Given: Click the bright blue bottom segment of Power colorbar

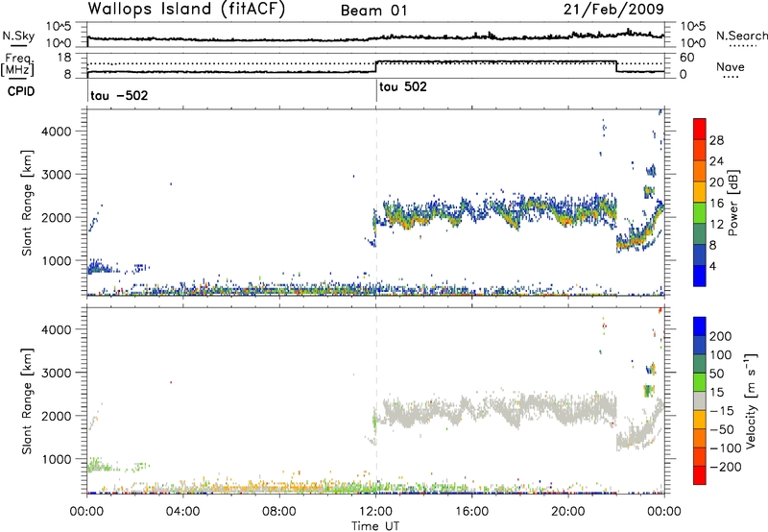Looking at the screenshot, I should point(700,276).
